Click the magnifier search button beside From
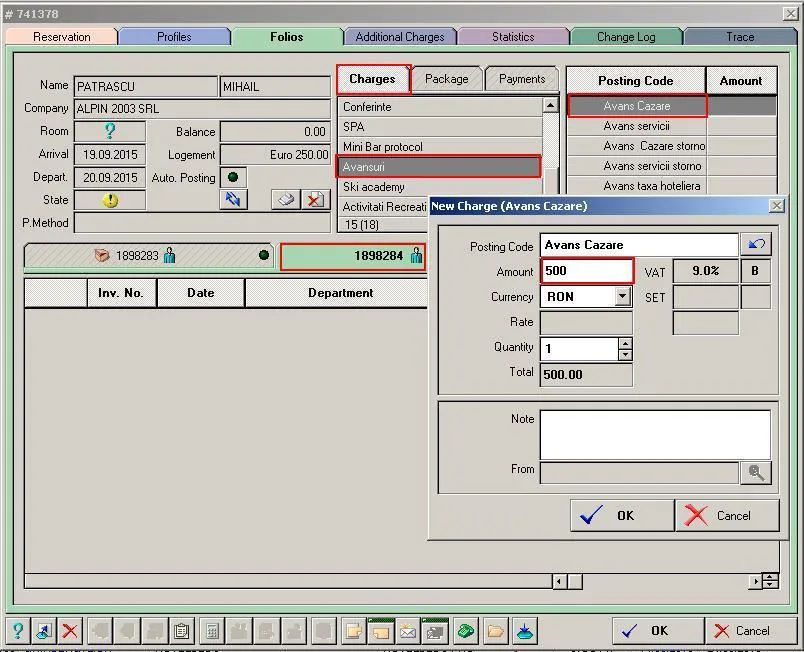 click(x=756, y=472)
